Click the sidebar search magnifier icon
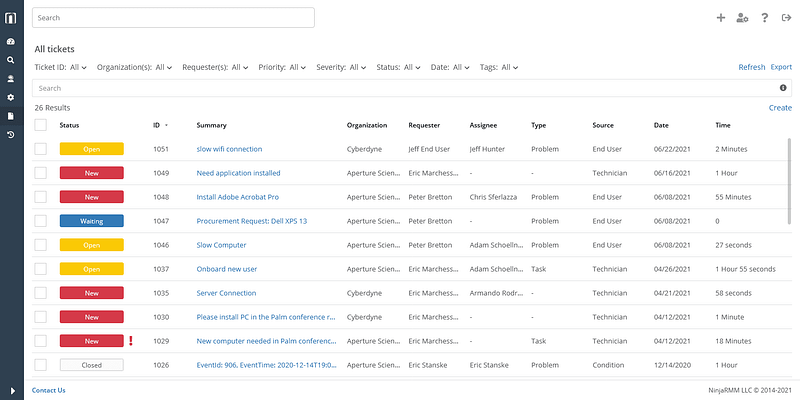800x400 pixels. 11,60
